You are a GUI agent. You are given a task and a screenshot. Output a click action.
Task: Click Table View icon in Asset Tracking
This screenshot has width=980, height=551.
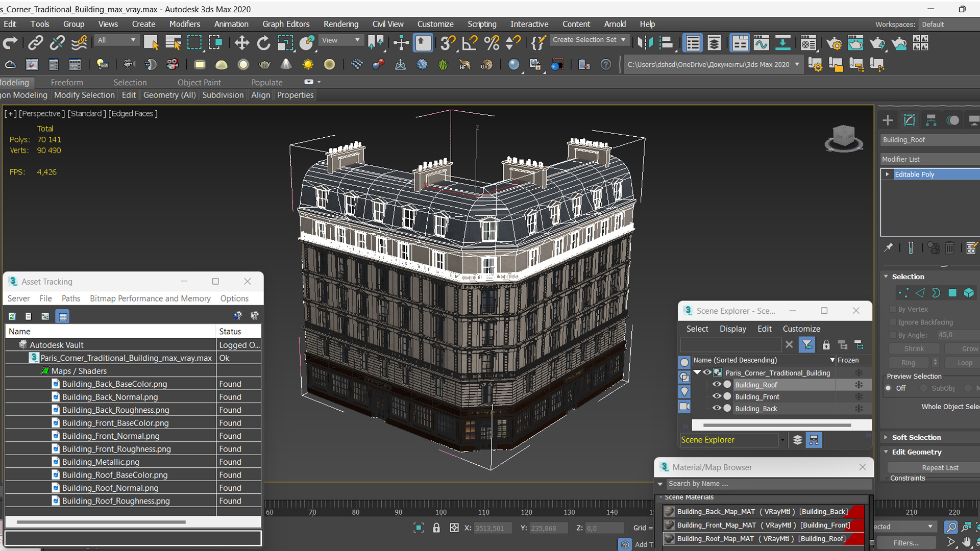(63, 316)
